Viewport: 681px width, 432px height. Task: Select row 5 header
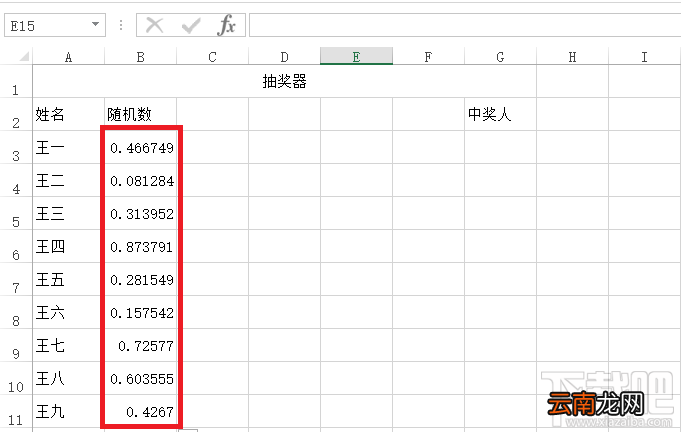click(16, 213)
